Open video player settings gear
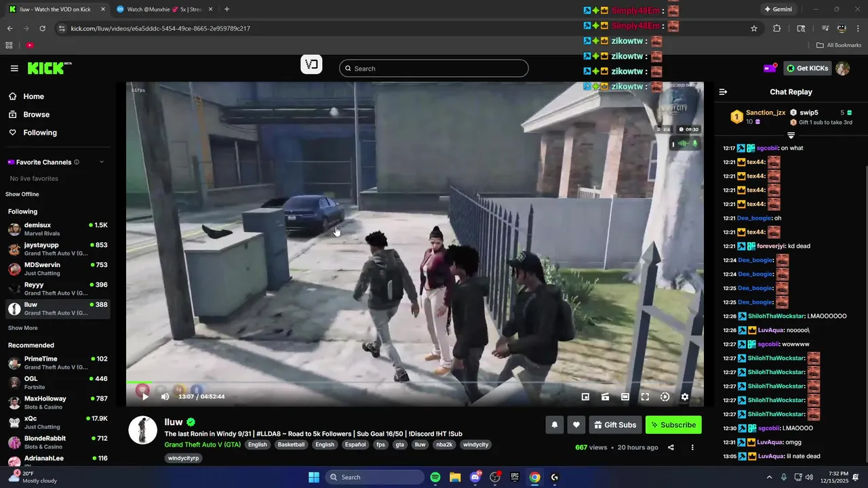868x488 pixels. coord(685,396)
